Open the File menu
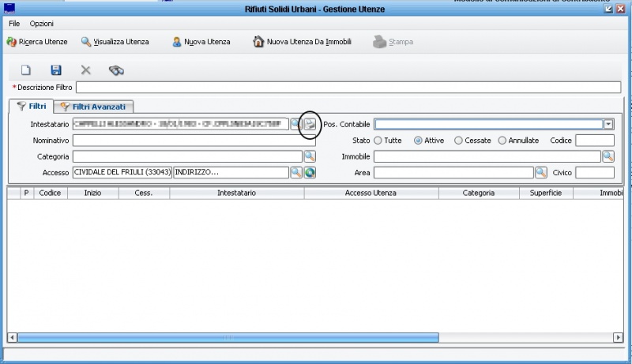The image size is (632, 364). [14, 24]
